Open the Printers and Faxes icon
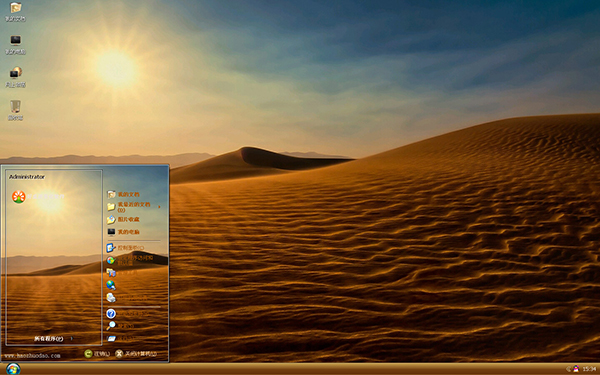The image size is (600, 375). (x=111, y=297)
